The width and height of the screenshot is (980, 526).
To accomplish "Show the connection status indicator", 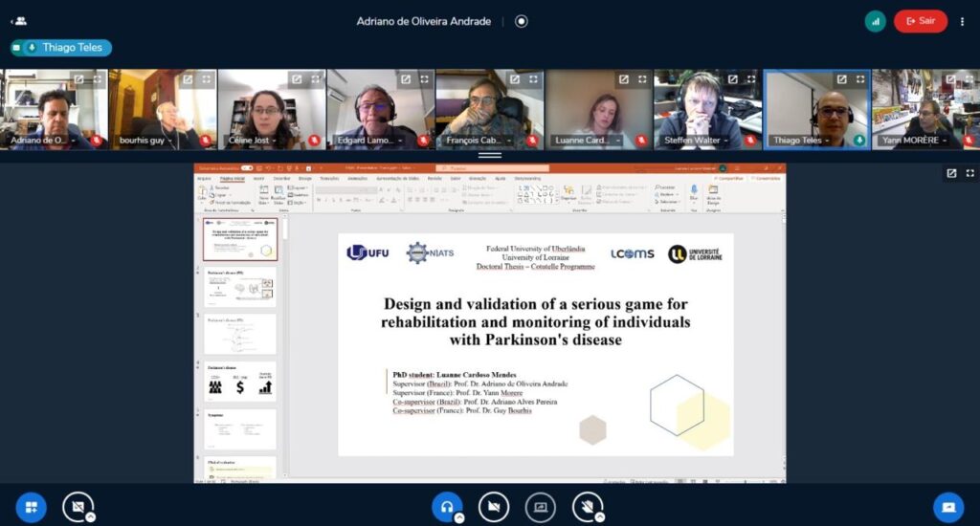I will pyautogui.click(x=875, y=21).
